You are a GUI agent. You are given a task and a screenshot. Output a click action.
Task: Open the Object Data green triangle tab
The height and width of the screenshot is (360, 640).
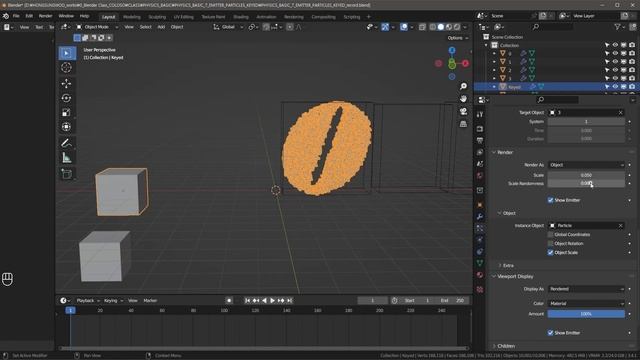coord(480,263)
